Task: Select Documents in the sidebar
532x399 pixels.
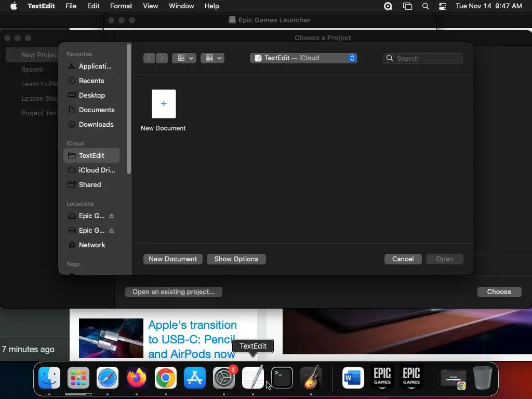Action: (x=91, y=110)
